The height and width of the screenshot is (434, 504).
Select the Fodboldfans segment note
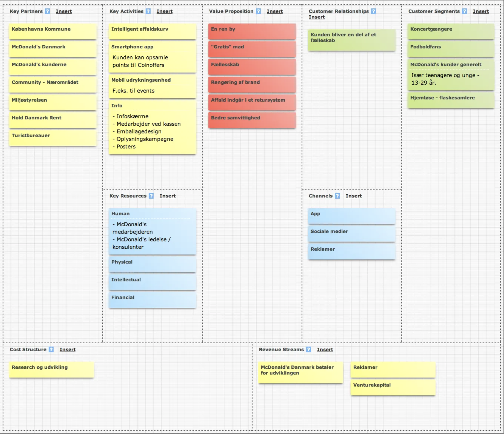(451, 49)
